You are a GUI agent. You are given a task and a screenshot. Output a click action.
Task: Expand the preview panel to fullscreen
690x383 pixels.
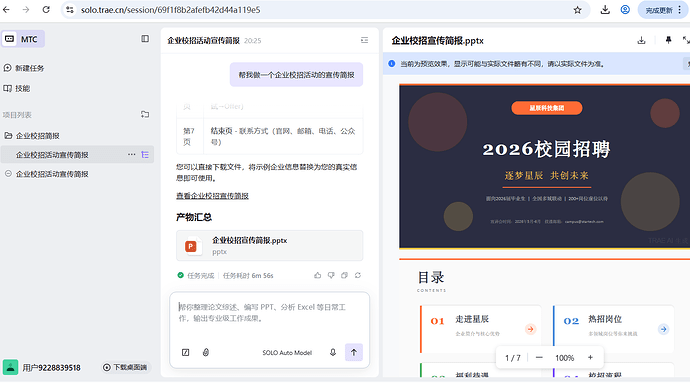click(686, 41)
